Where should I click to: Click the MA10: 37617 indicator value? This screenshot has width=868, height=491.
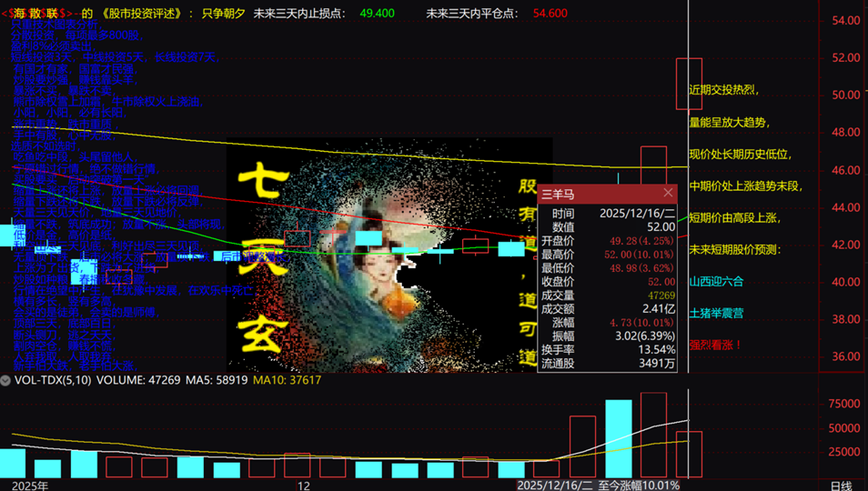[287, 380]
